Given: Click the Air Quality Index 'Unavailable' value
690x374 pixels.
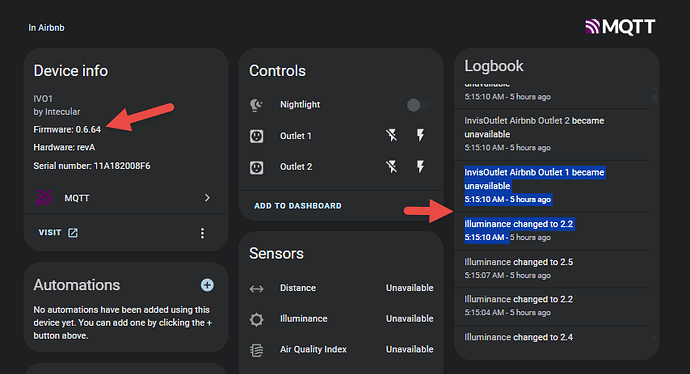Looking at the screenshot, I should (x=410, y=349).
